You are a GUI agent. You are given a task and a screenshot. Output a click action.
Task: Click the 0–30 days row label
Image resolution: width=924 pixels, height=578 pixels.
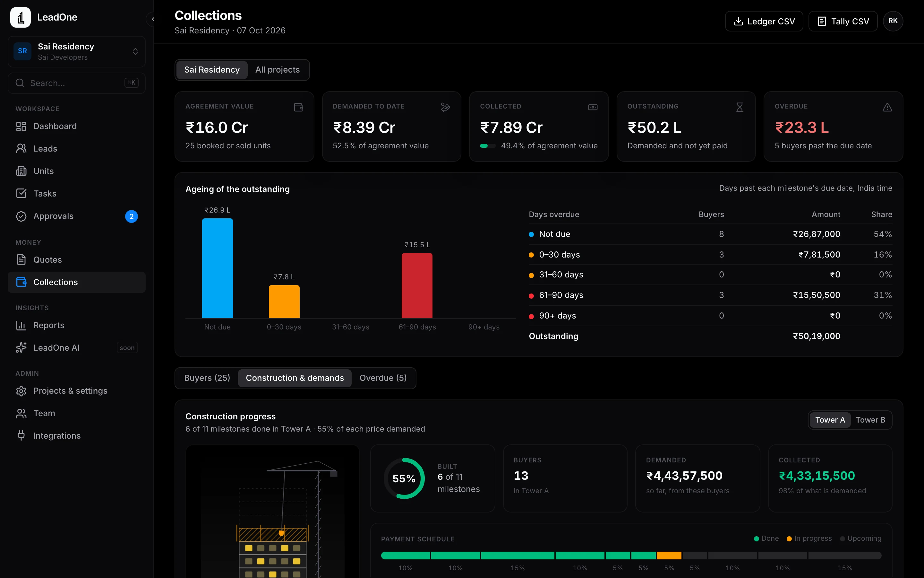[x=559, y=255]
